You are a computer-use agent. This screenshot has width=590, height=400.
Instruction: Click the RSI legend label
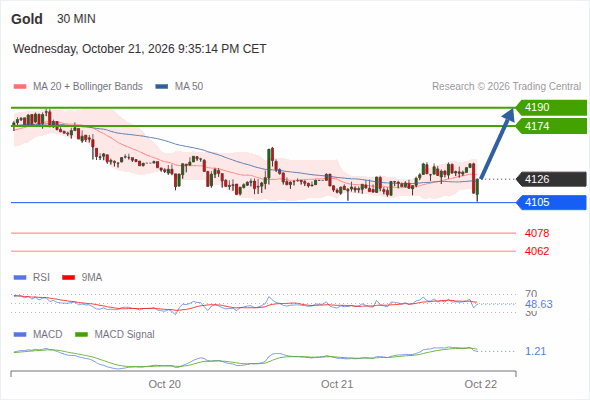[41, 277]
